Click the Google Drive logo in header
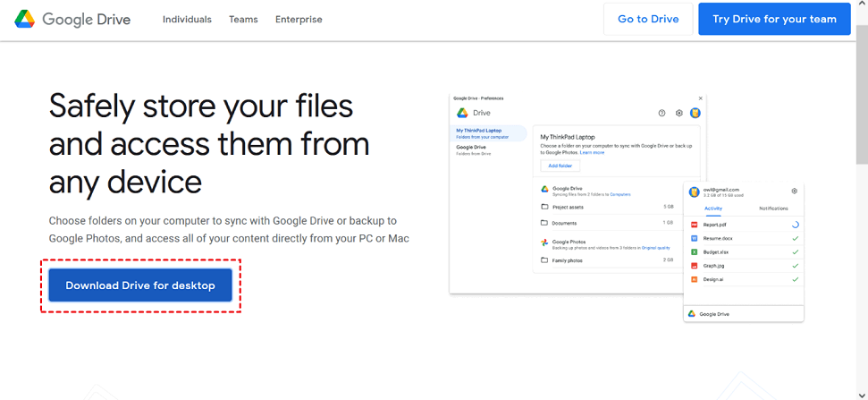 point(72,20)
